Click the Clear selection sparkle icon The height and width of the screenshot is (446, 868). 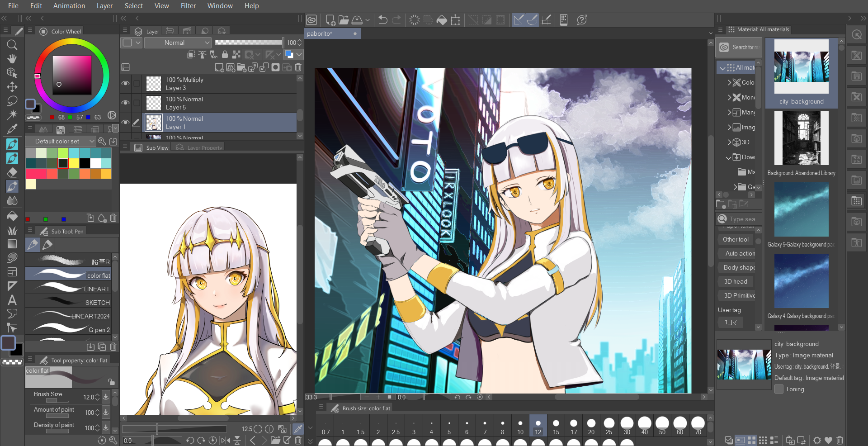pyautogui.click(x=414, y=20)
